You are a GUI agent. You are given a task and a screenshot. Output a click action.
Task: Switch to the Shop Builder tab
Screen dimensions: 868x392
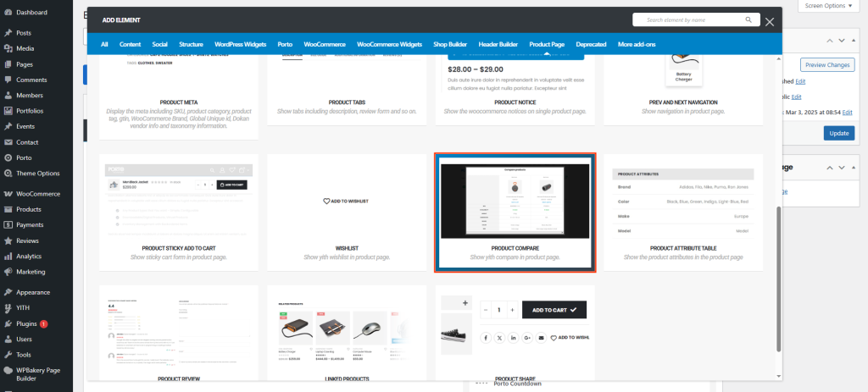(450, 44)
